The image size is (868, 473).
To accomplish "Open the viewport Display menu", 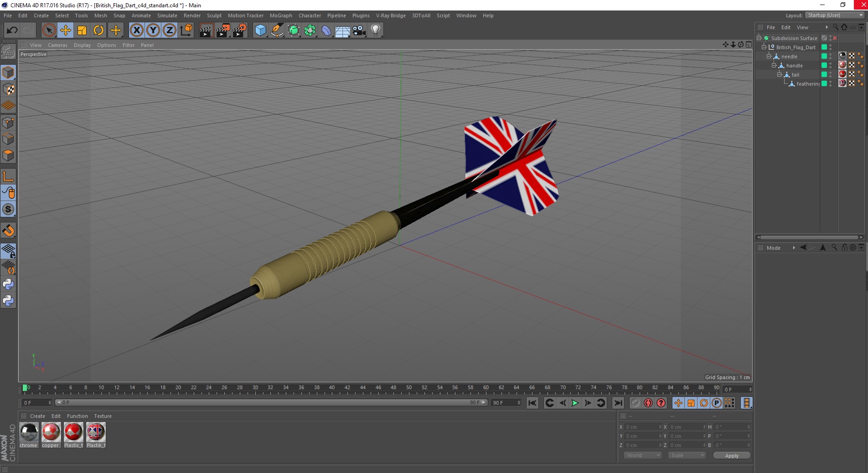I will pyautogui.click(x=82, y=45).
